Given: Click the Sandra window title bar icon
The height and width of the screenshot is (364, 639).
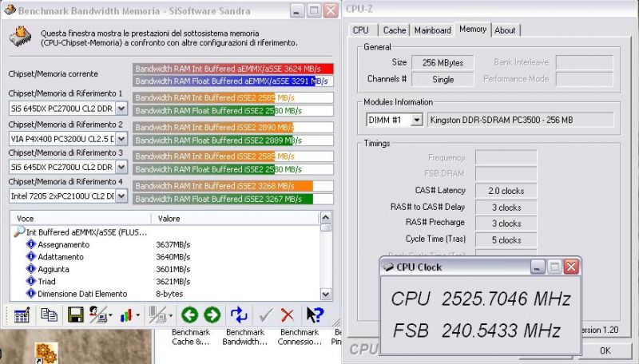Looking at the screenshot, I should [10, 10].
